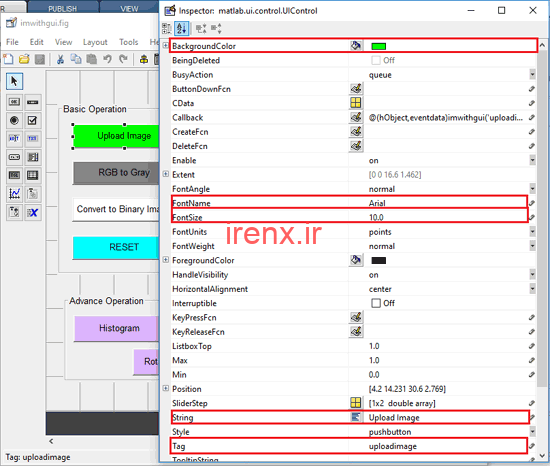This screenshot has width=550, height=466.
Task: Click the categorized view icon in Inspector toolbar
Action: pos(167,28)
